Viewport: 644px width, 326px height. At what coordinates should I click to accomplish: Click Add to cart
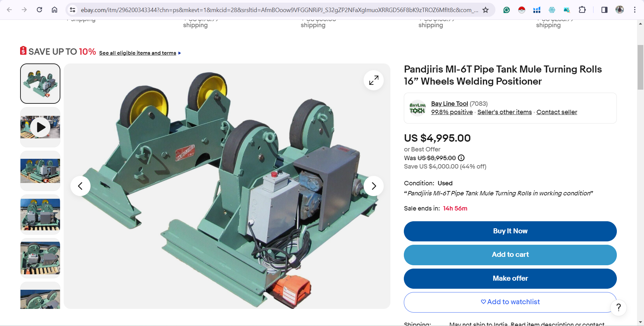click(510, 255)
